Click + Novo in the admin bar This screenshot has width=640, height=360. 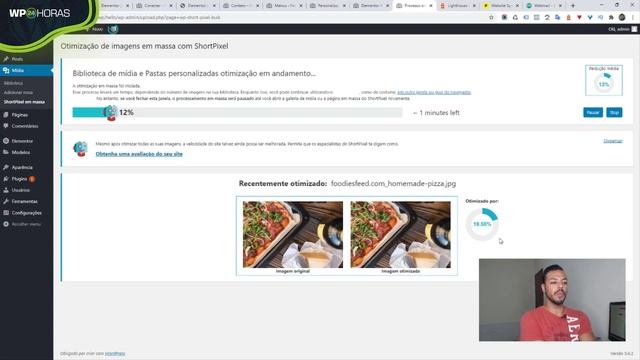pos(95,29)
